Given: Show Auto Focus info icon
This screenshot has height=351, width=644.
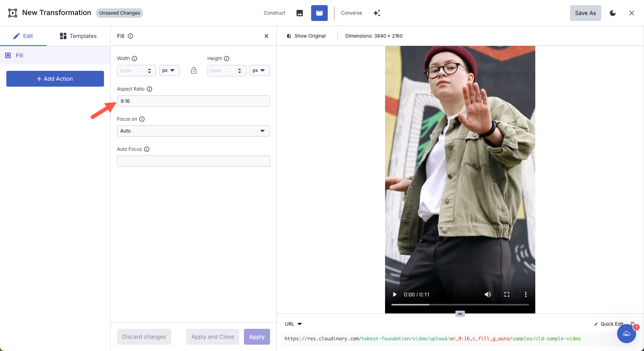Looking at the screenshot, I should 147,149.
